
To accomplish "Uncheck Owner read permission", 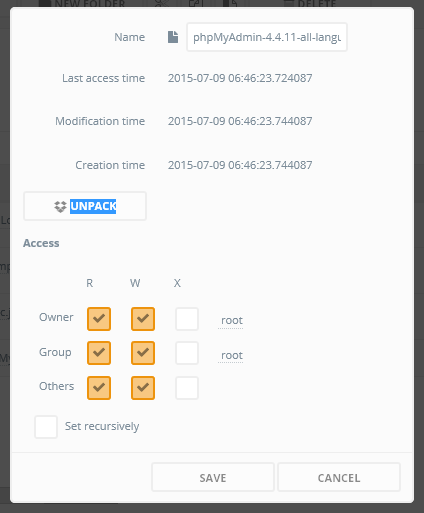I will click(x=99, y=319).
